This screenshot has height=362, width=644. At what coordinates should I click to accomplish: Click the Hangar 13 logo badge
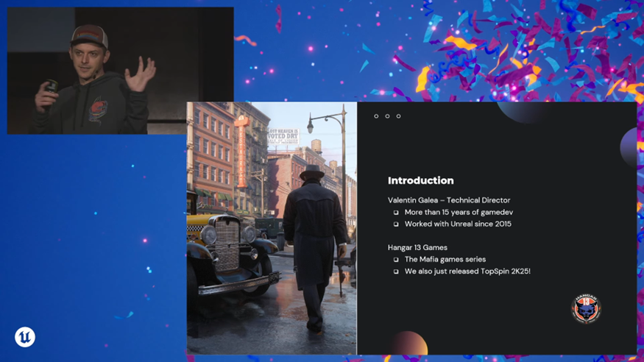pyautogui.click(x=586, y=308)
